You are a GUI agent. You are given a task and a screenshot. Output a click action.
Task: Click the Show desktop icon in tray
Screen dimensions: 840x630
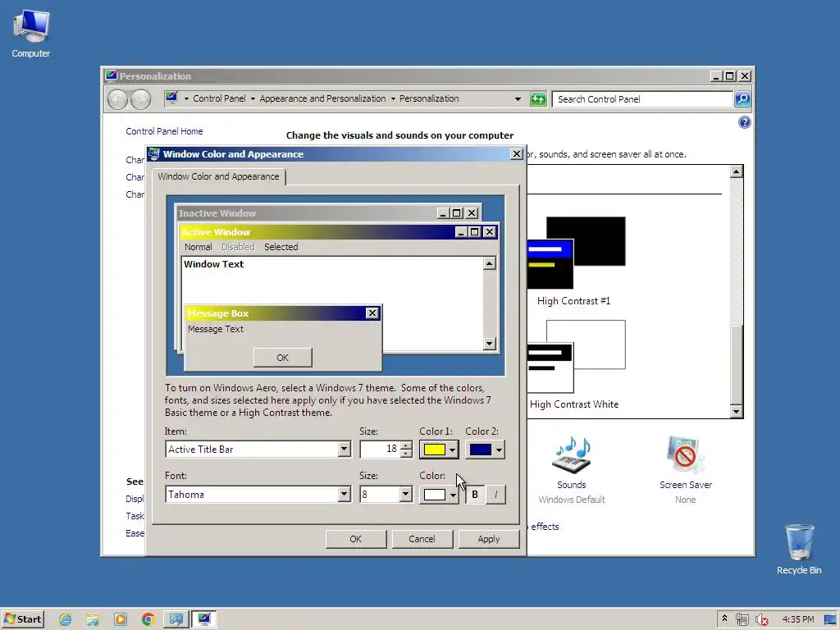point(830,620)
